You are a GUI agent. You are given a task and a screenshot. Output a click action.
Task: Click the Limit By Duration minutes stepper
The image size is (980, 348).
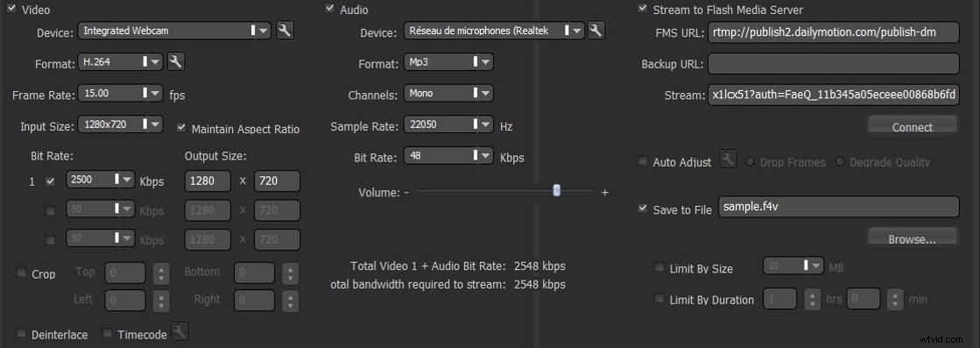(x=896, y=299)
